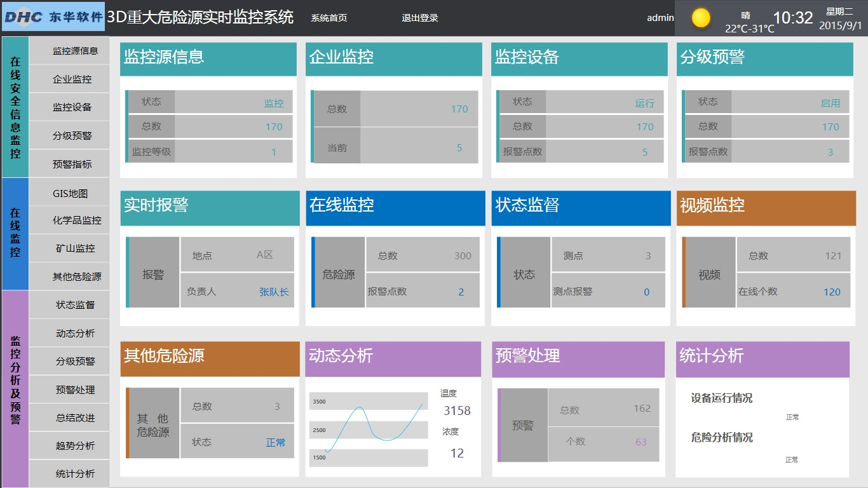Open the 实时报警 tile header
The height and width of the screenshot is (488, 868).
pos(210,205)
